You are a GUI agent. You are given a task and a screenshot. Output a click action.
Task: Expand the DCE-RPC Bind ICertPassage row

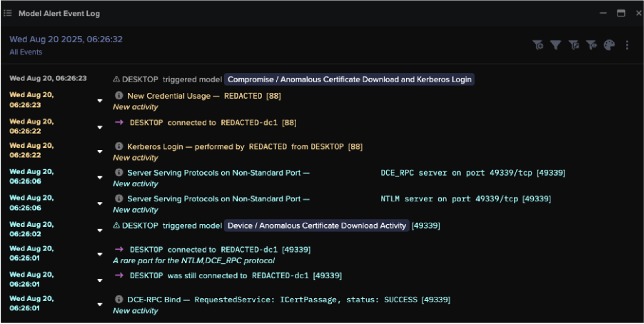(x=100, y=304)
